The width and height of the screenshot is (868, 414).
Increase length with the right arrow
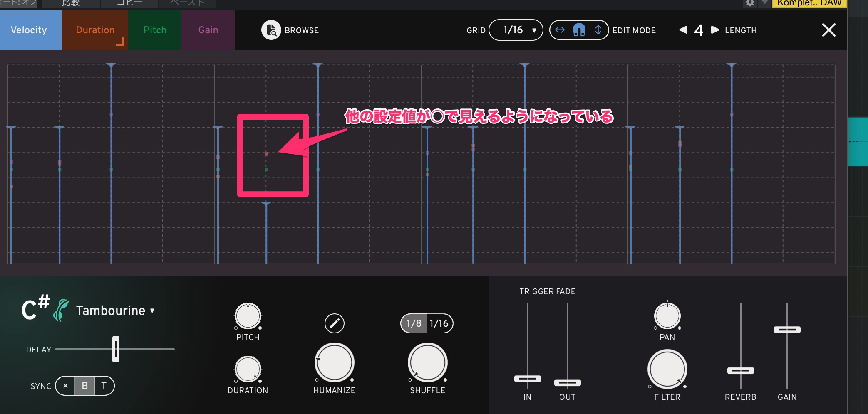(x=715, y=30)
